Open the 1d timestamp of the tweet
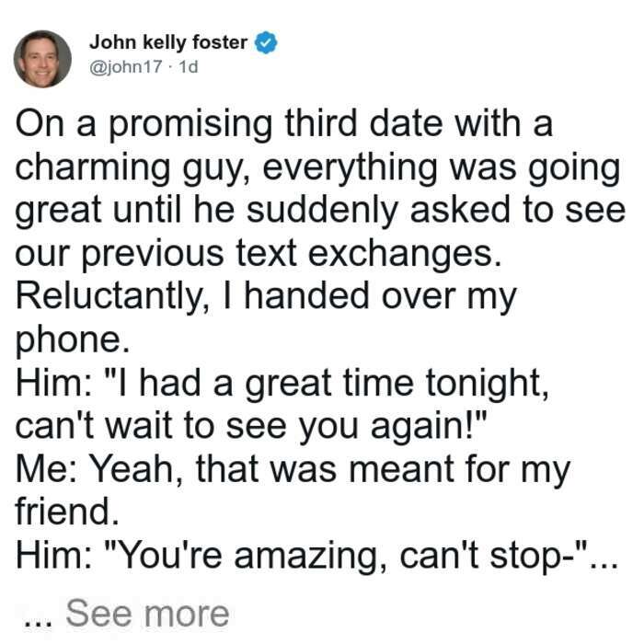 [x=189, y=66]
